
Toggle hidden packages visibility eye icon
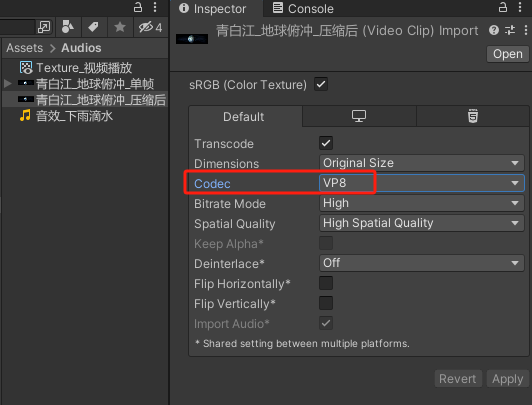point(150,27)
